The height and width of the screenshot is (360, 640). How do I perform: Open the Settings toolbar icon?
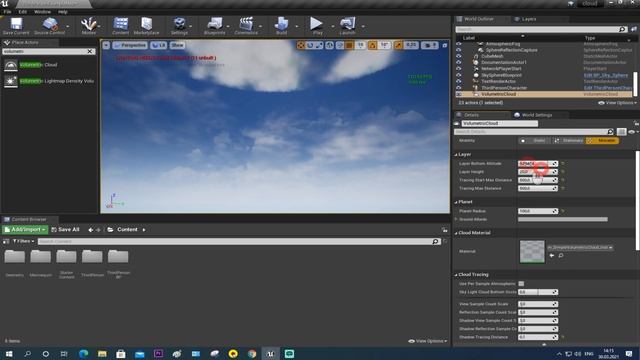pos(179,24)
